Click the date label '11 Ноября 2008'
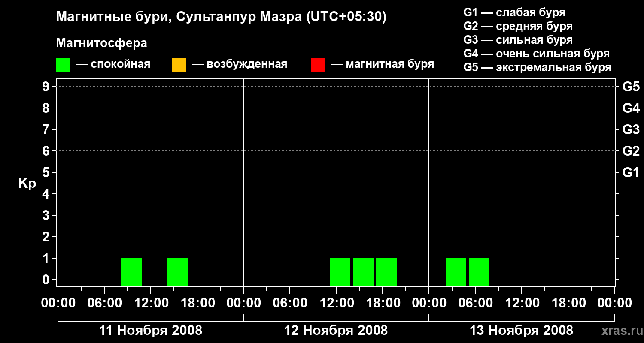This screenshot has width=644, height=343. point(151,330)
